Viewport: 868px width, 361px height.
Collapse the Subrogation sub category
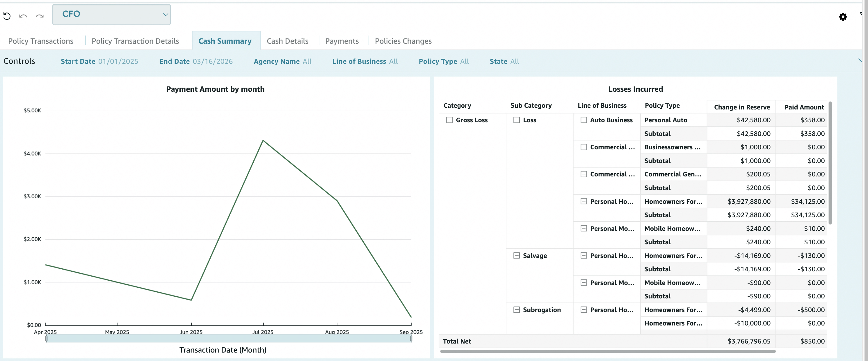(516, 310)
